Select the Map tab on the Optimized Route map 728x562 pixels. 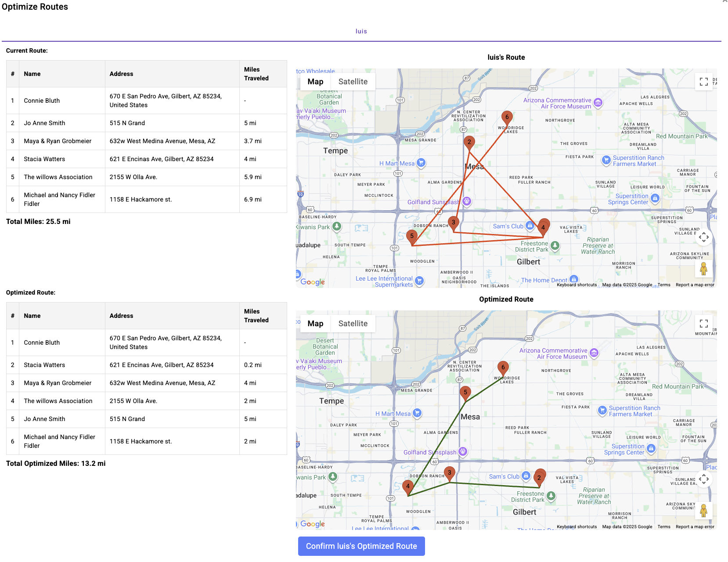[x=314, y=324]
